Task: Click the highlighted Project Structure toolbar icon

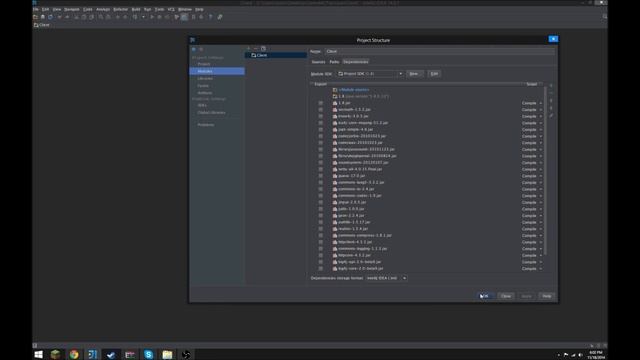Action: [x=184, y=17]
